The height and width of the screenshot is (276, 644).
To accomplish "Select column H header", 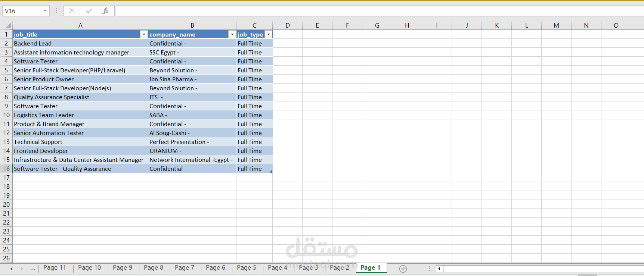I will (x=407, y=25).
